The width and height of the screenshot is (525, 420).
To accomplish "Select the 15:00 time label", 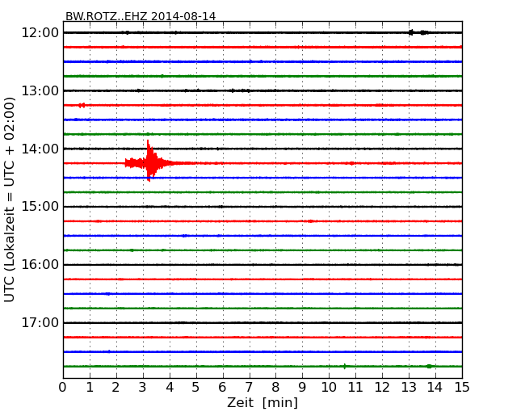I will point(40,207).
